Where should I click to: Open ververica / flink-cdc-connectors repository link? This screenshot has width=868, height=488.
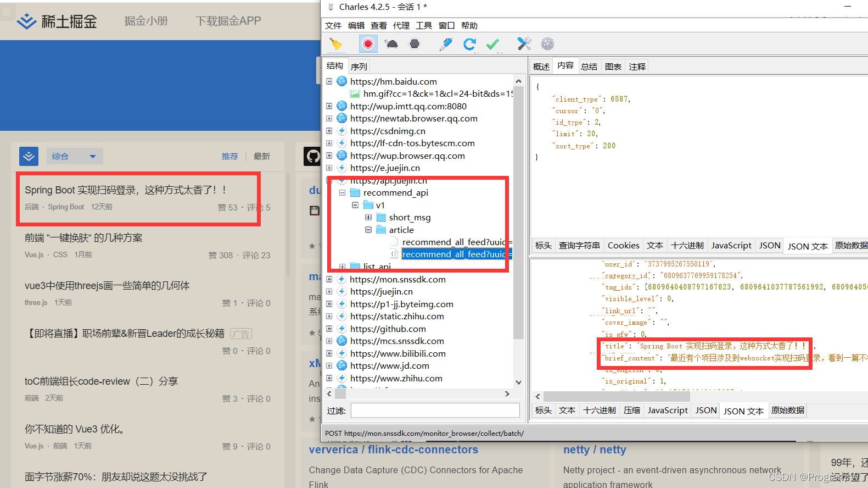(x=394, y=450)
